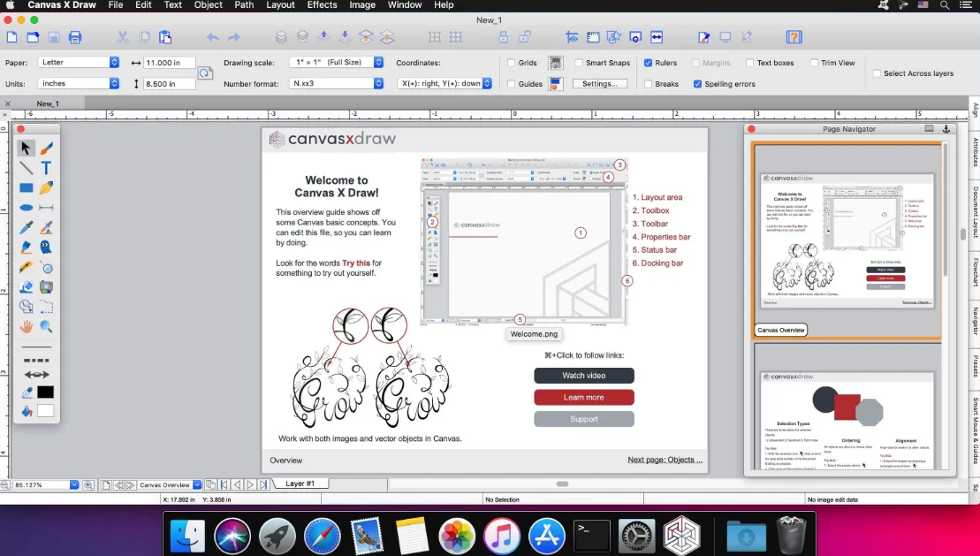
Task: Open the Number format dropdown
Action: pos(337,83)
